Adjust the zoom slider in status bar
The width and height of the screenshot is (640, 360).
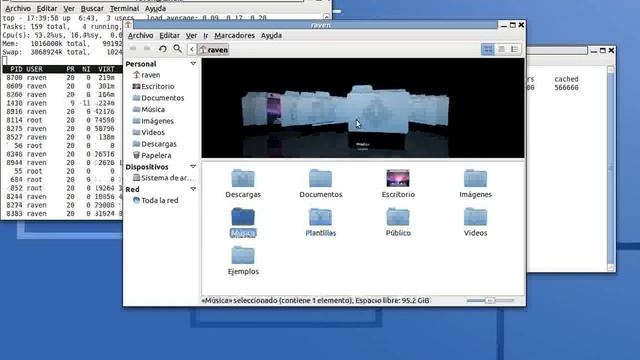[490, 300]
